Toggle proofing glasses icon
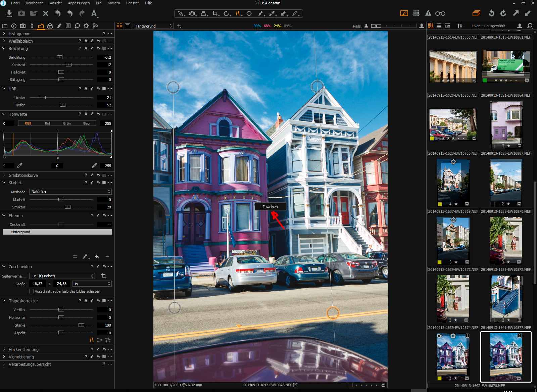The image size is (537, 392). point(440,13)
